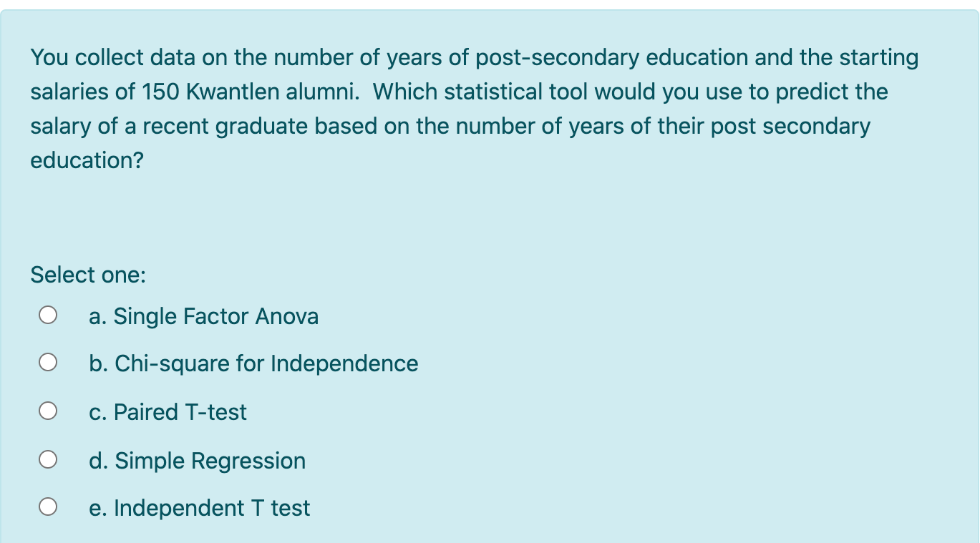Click the 'a. Single Factor Anova' label

[x=203, y=316]
